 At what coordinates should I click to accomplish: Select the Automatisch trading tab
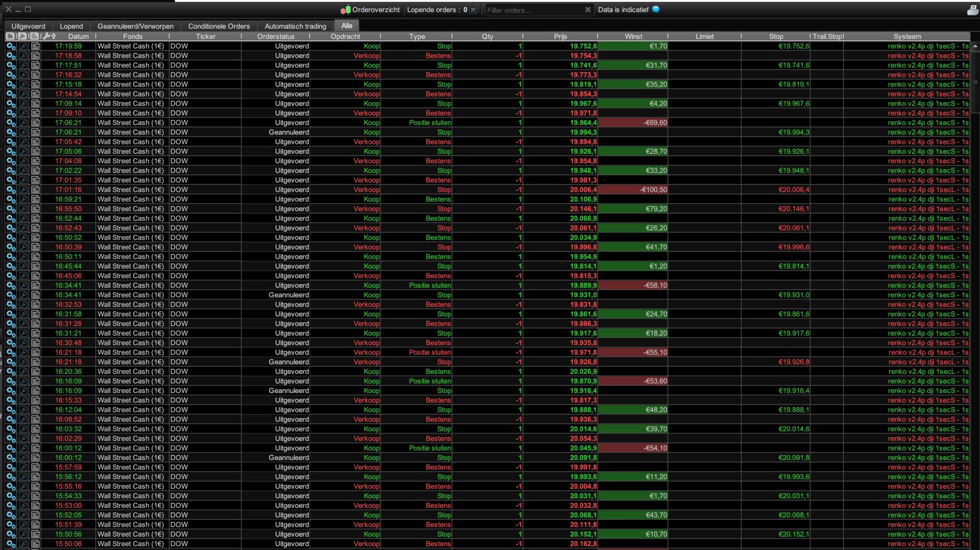(x=295, y=26)
